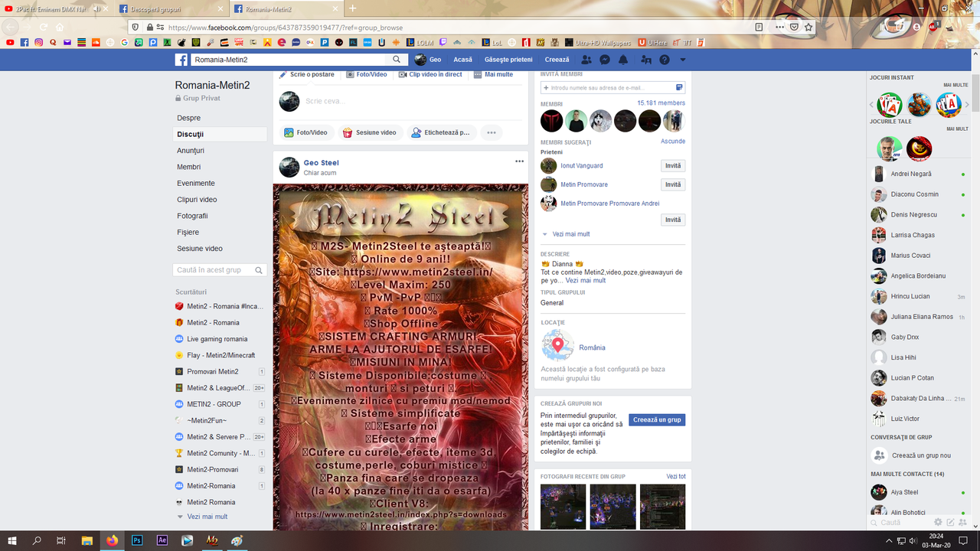980x551 pixels.
Task: Open chat with Andrei Negară
Action: pyautogui.click(x=918, y=174)
